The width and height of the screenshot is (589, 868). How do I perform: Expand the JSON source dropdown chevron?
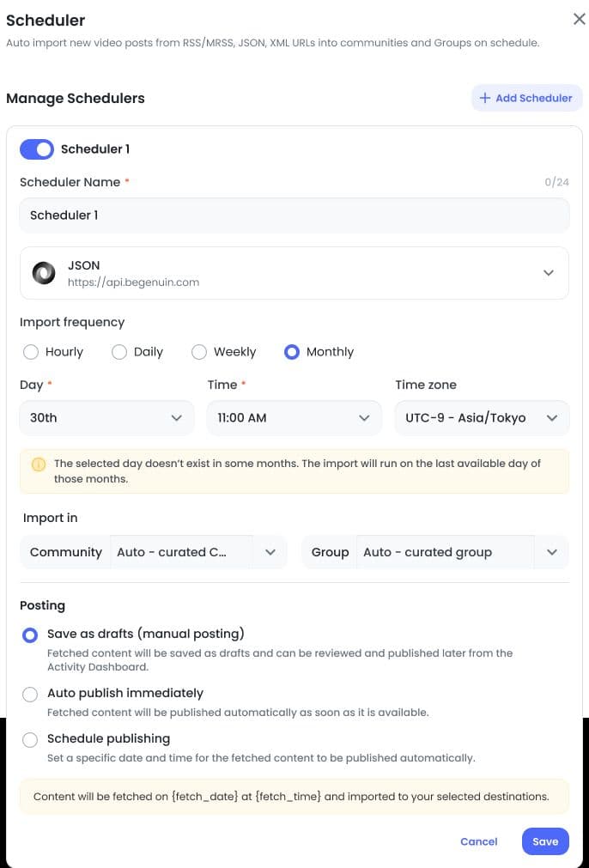pos(548,273)
